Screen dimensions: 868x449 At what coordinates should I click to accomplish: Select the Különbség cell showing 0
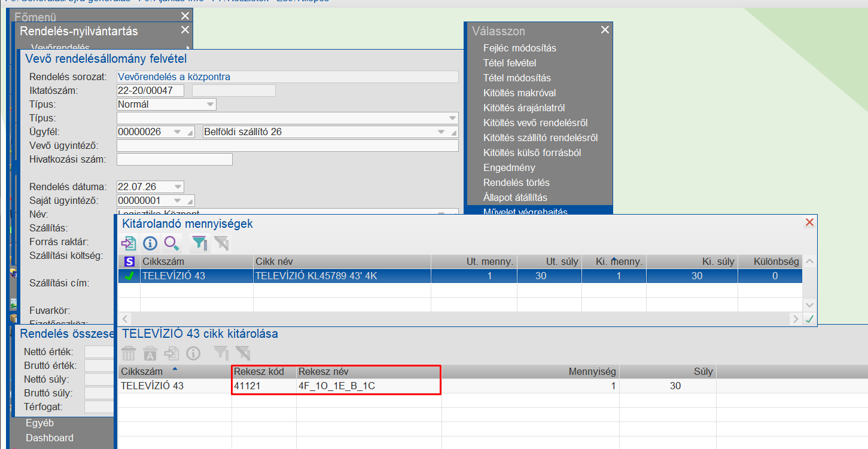pos(770,276)
